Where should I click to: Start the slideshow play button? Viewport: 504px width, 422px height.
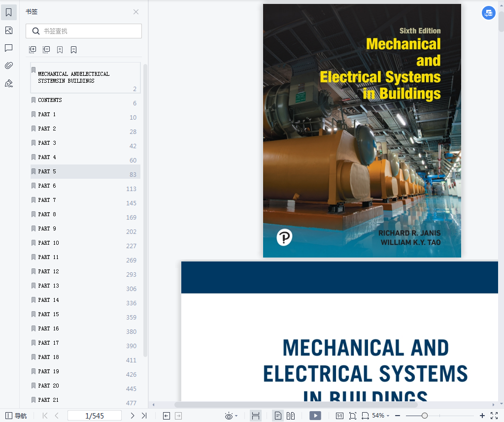click(x=315, y=416)
